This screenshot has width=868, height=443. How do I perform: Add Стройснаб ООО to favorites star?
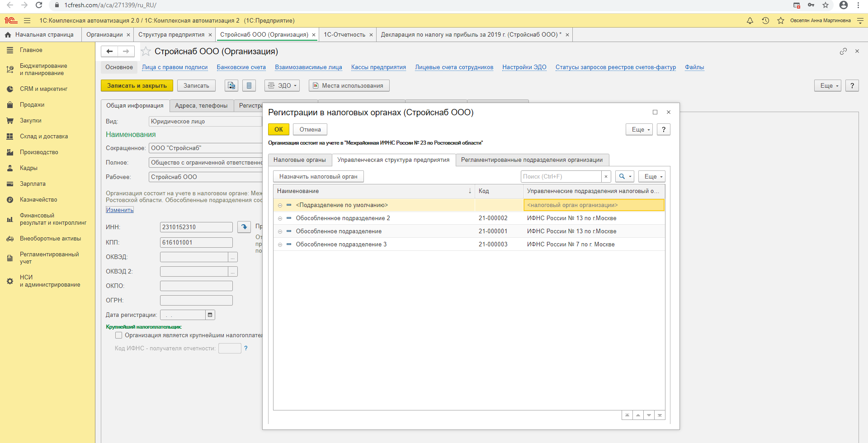point(146,51)
